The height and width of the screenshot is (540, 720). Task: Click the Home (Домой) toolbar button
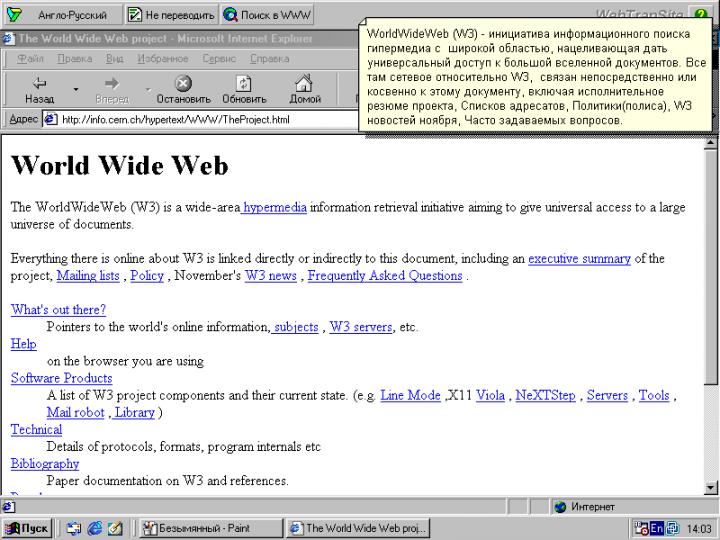pyautogui.click(x=305, y=90)
